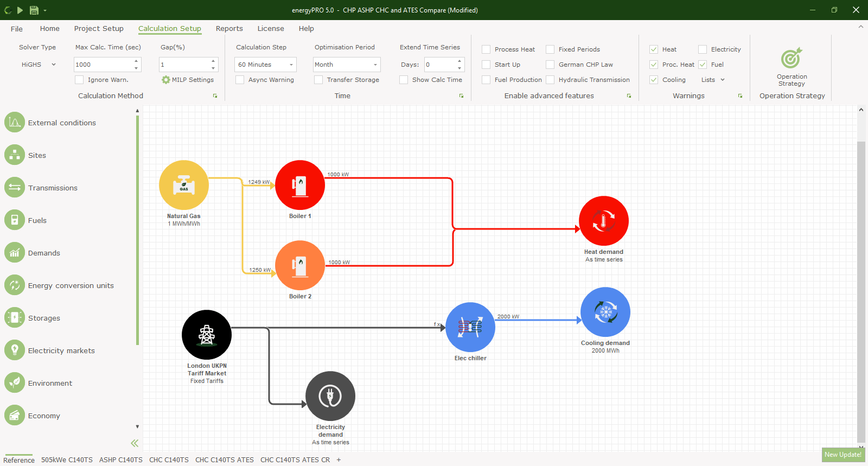The height and width of the screenshot is (466, 868).
Task: Select the Boiler 1 unit icon
Action: pyautogui.click(x=300, y=185)
